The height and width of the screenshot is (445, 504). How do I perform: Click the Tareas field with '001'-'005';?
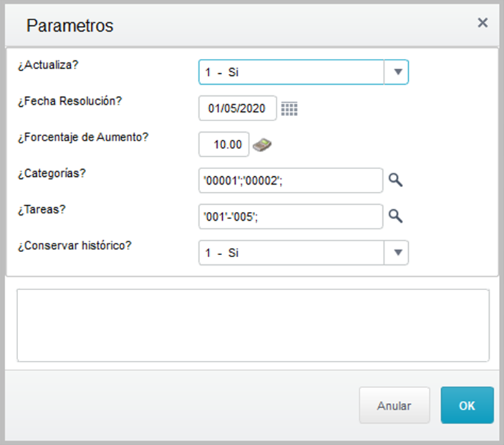291,217
